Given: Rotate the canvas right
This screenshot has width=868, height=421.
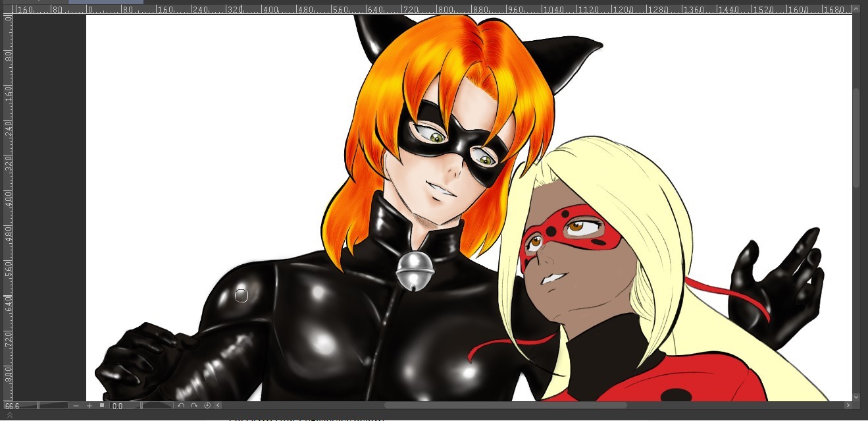Looking at the screenshot, I should [194, 405].
